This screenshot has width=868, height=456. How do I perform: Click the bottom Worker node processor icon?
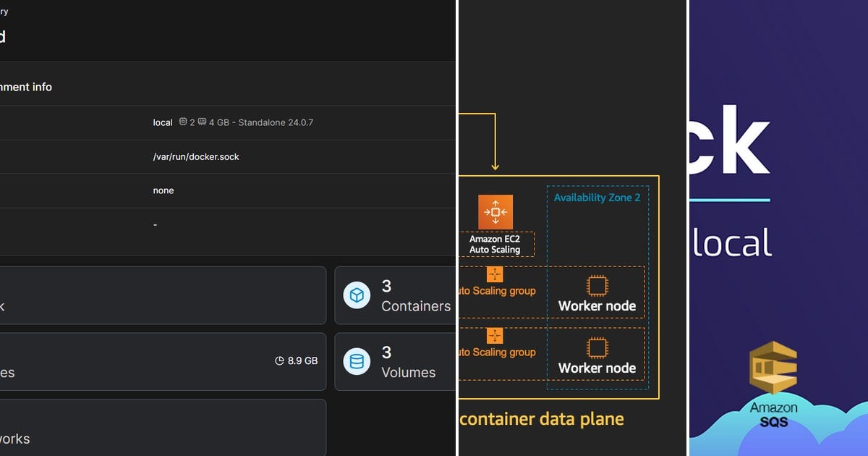596,350
